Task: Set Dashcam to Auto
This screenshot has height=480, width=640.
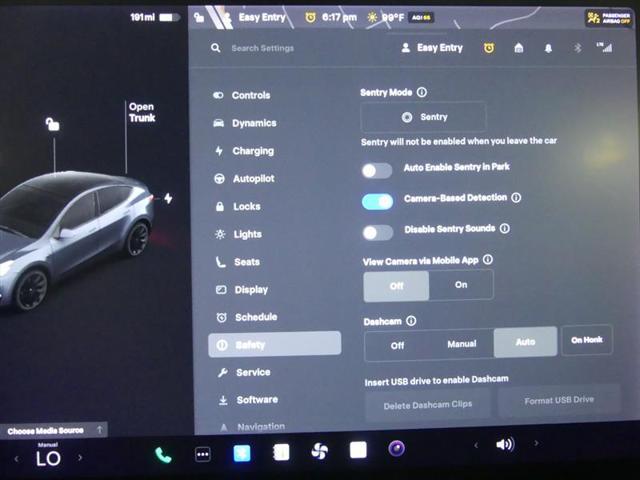Action: (525, 342)
